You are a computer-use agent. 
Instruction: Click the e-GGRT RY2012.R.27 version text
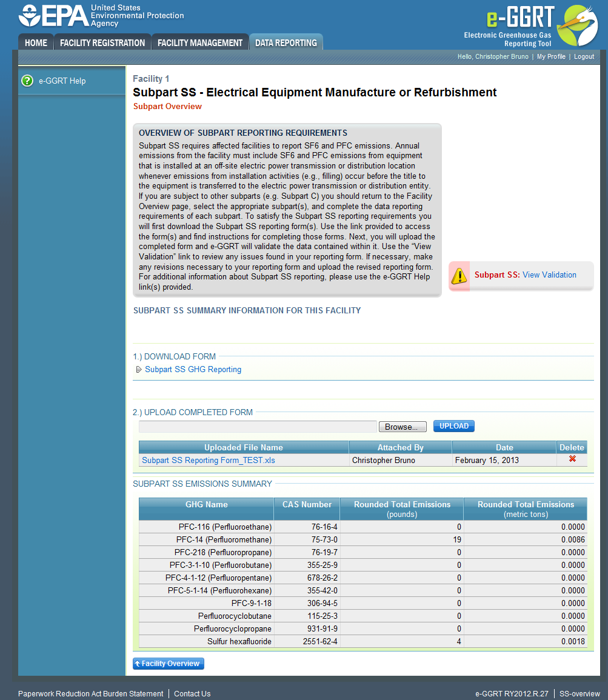point(512,694)
